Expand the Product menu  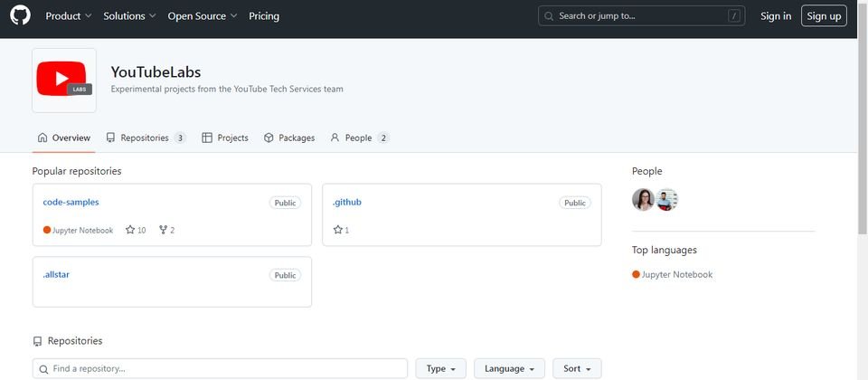(x=69, y=16)
